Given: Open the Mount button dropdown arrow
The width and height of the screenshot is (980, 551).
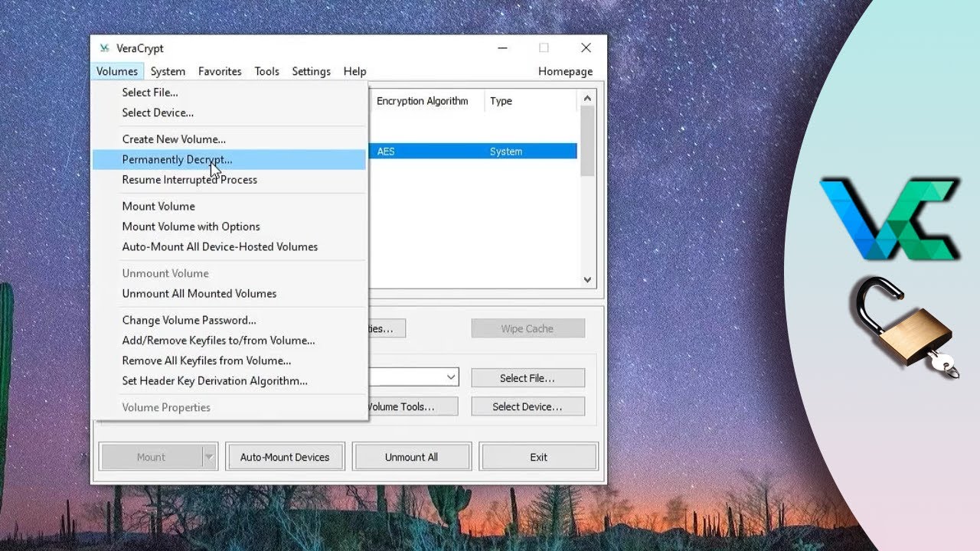Looking at the screenshot, I should tap(209, 457).
